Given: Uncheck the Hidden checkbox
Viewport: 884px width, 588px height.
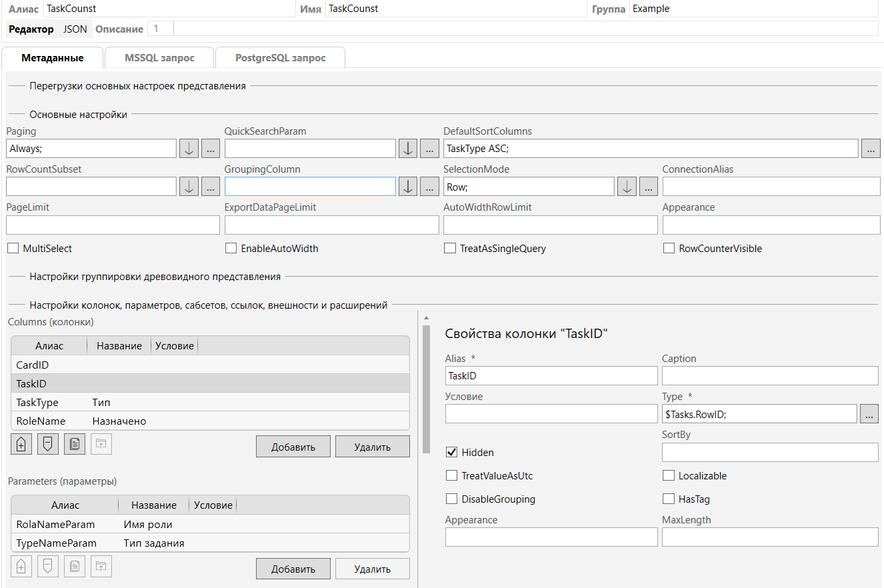Looking at the screenshot, I should 451,453.
